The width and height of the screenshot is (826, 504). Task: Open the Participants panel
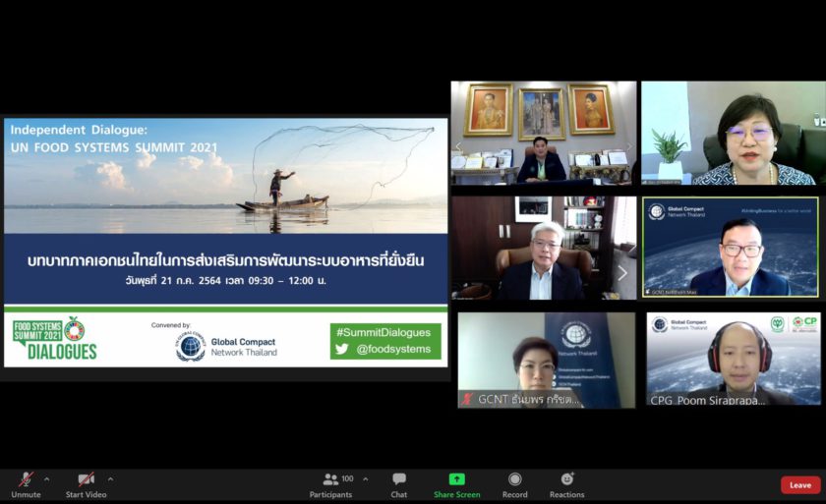(330, 480)
